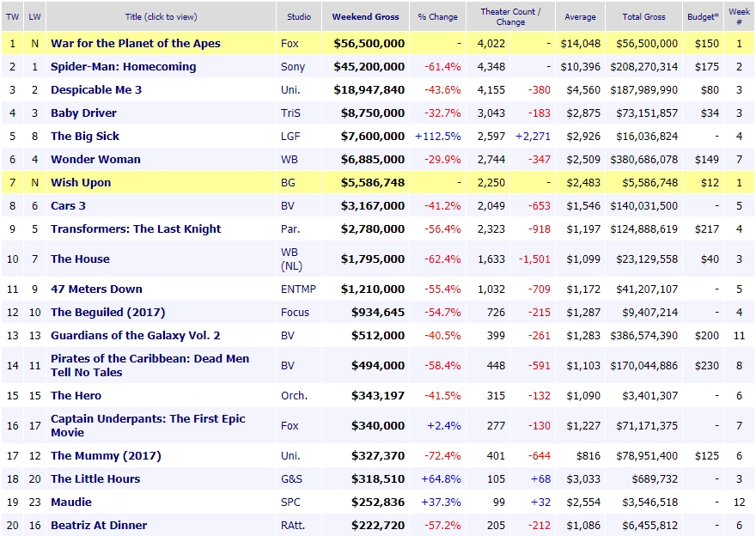This screenshot has width=756, height=536.
Task: Click the Orch. studio cell
Action: pos(294,395)
